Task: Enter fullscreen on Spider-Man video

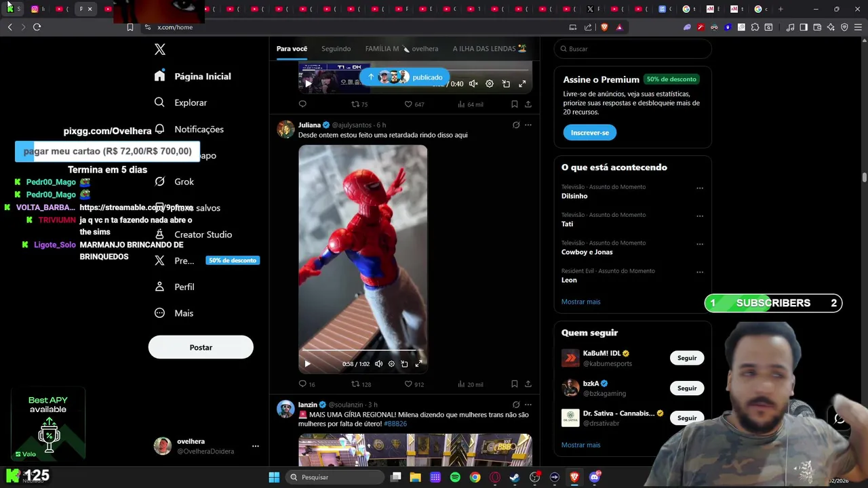Action: coord(418,364)
